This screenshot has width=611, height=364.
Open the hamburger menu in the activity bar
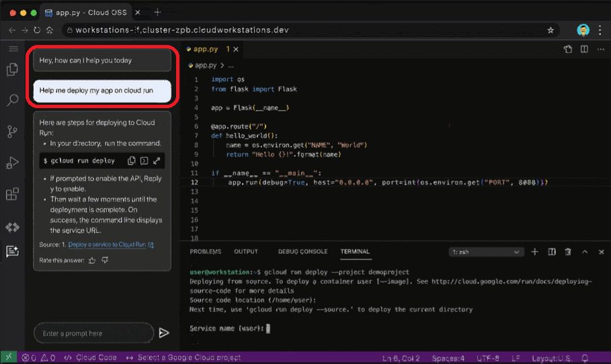[13, 48]
